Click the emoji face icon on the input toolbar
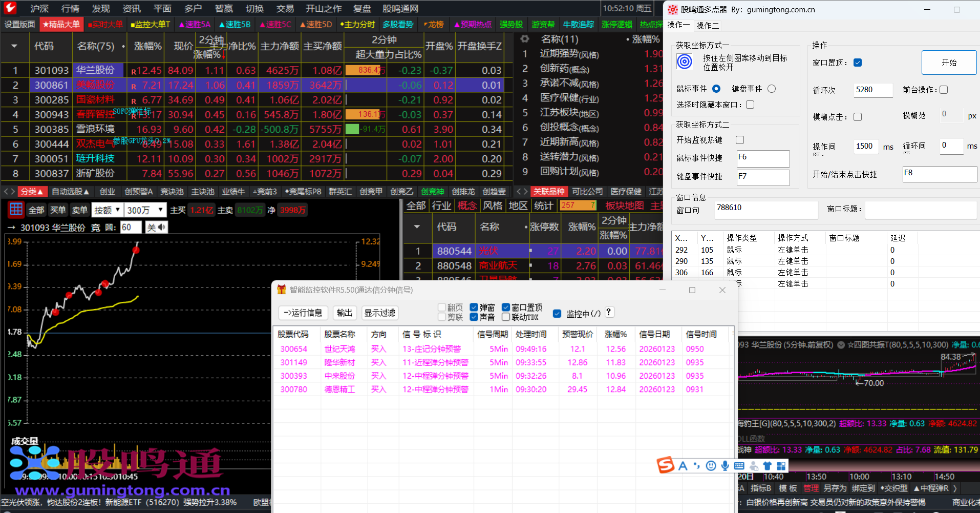Screen dimensions: 980x513 coord(711,466)
